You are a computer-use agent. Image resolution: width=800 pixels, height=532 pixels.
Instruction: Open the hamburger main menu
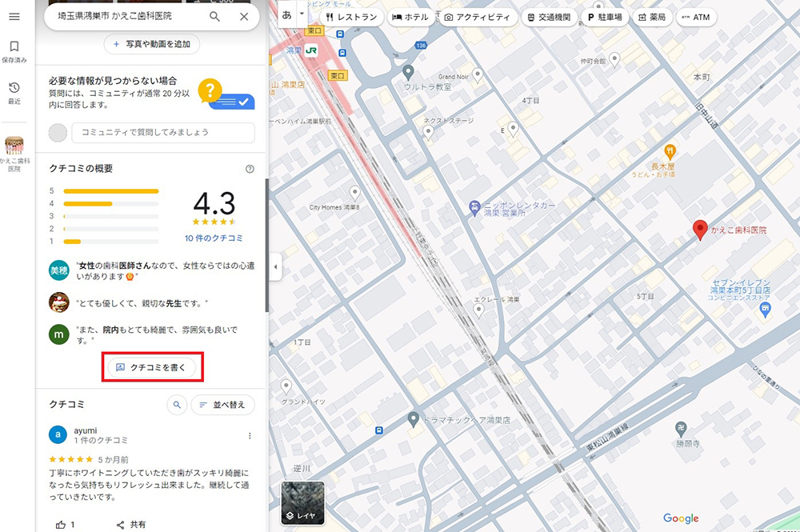(14, 17)
